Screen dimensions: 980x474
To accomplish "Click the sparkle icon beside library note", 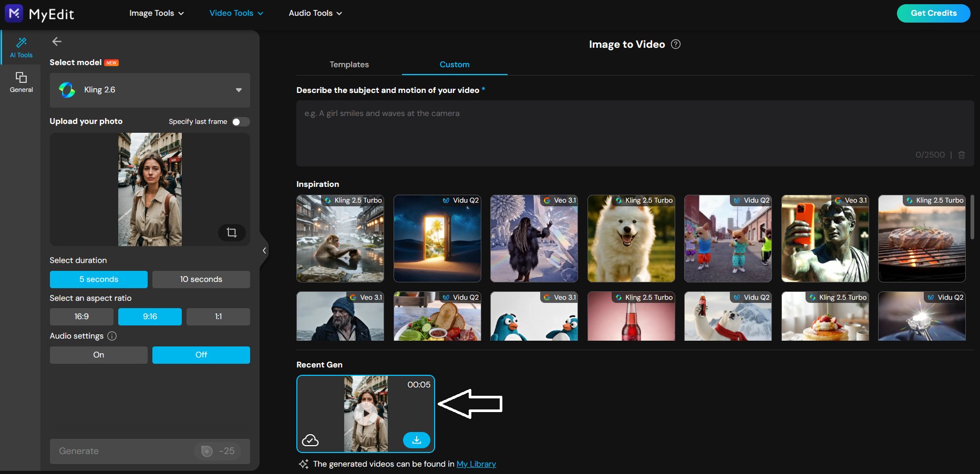I will click(304, 464).
